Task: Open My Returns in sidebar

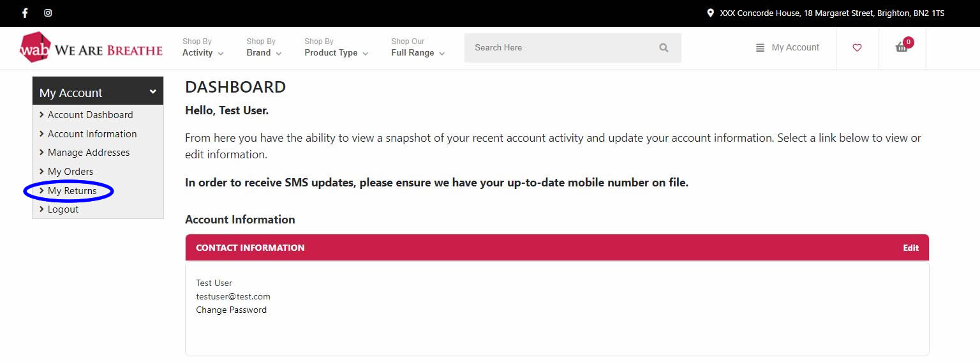Action: point(72,190)
